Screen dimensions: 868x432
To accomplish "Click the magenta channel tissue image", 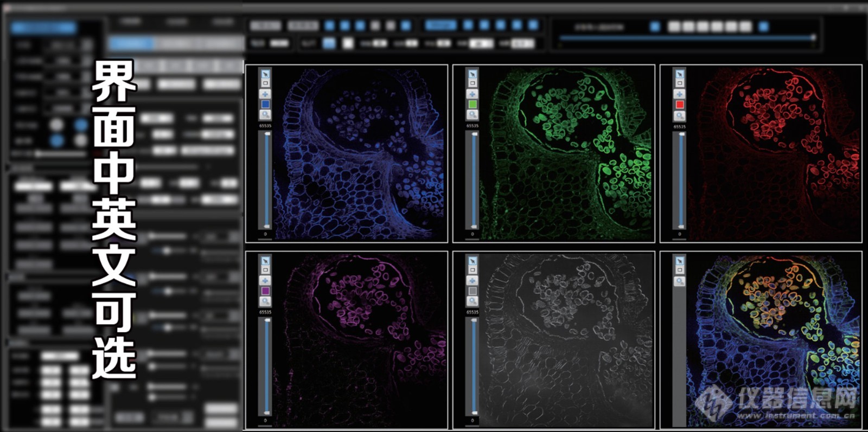I will coord(359,340).
